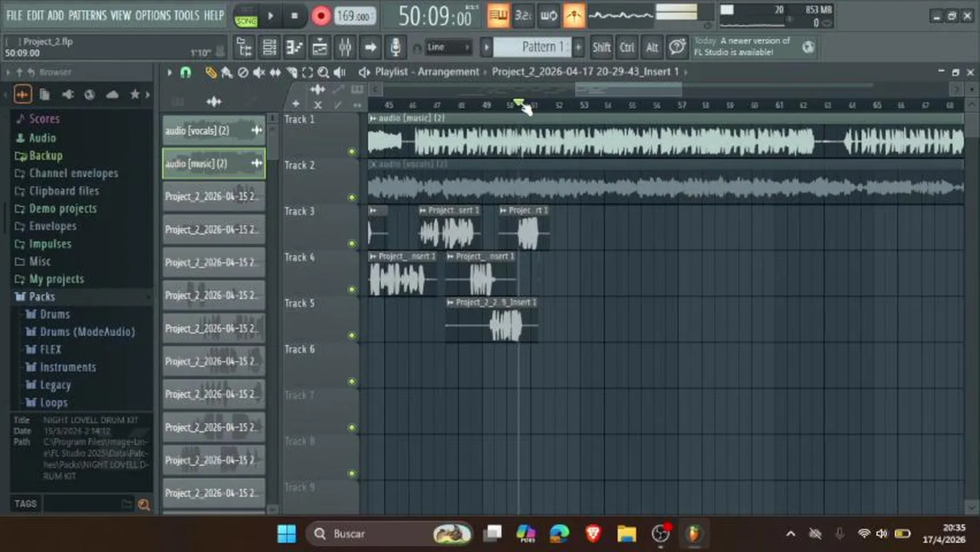This screenshot has width=980, height=552.
Task: Open the VIEW menu
Action: coord(120,15)
